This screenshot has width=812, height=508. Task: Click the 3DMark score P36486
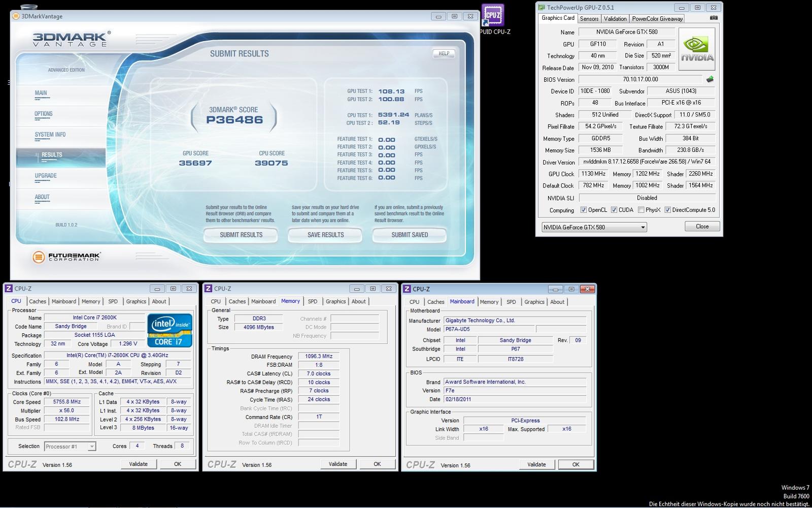coord(234,120)
